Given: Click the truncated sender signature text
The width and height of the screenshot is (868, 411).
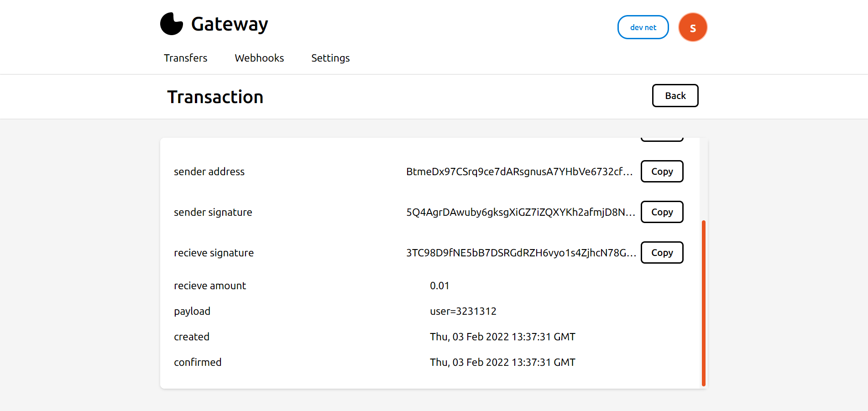Looking at the screenshot, I should [520, 212].
